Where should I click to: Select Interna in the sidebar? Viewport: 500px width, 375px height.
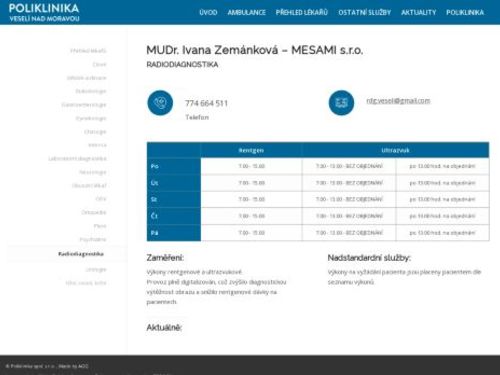pyautogui.click(x=97, y=145)
